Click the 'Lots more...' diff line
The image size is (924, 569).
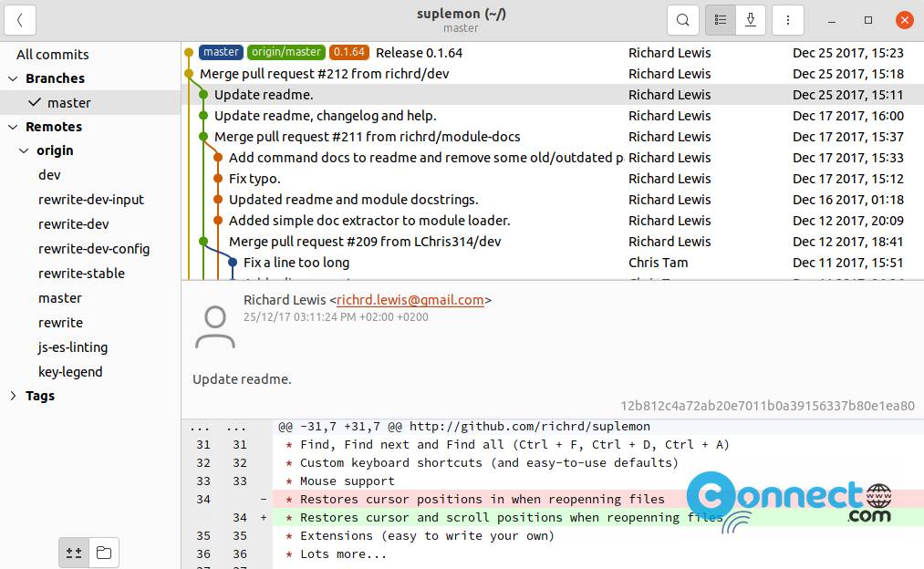pyautogui.click(x=553, y=553)
